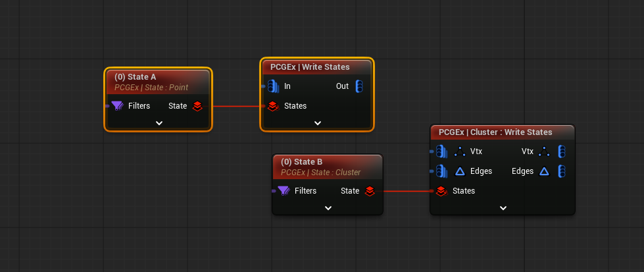
Task: Click the Vtx output pin on Cluster node
Action: [x=561, y=151]
